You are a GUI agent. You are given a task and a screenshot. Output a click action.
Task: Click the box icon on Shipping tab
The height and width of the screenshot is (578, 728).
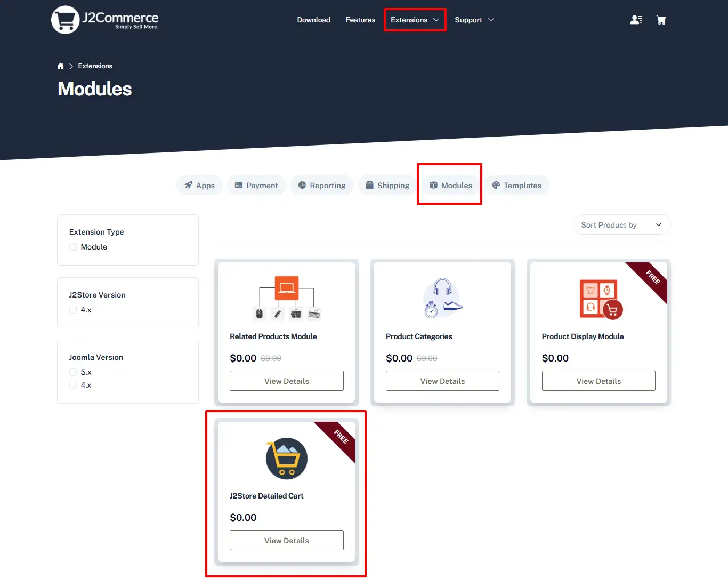point(369,185)
